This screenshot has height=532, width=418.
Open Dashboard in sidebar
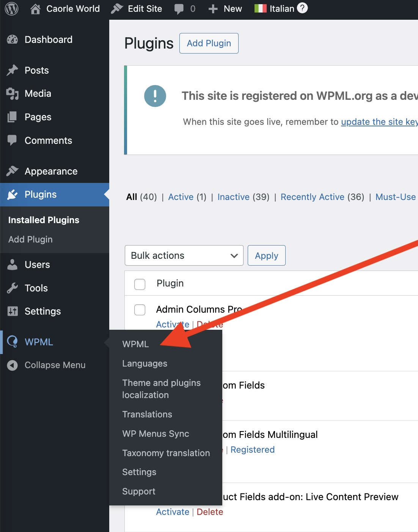[49, 39]
